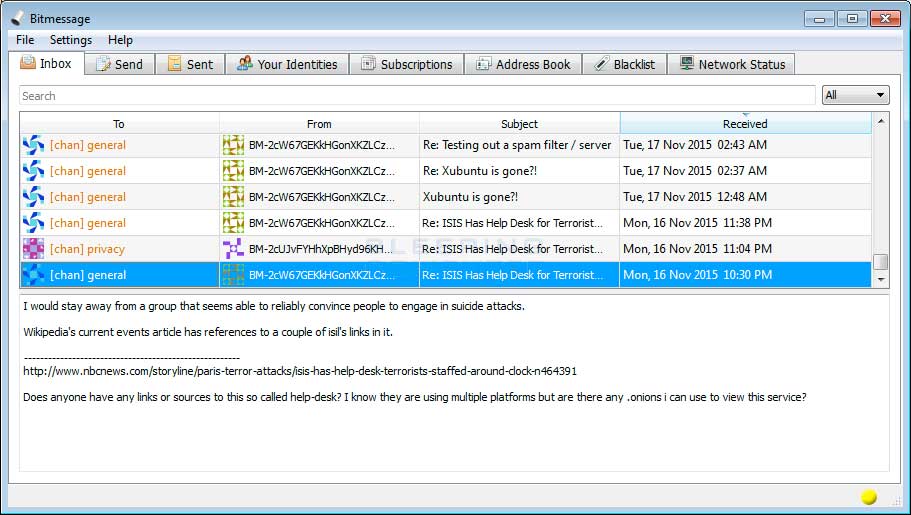Select date 'Tue, 17 Nov 2015 02:37 AM'

pyautogui.click(x=695, y=171)
